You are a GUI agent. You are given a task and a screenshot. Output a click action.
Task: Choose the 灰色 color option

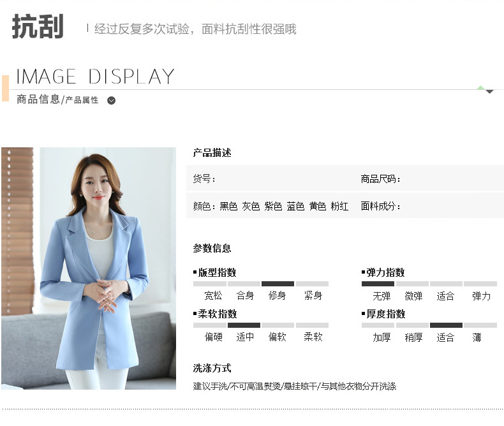(x=251, y=206)
